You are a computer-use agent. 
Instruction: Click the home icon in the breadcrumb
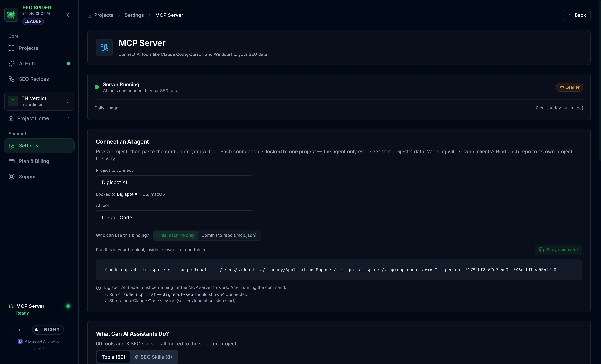pyautogui.click(x=90, y=15)
